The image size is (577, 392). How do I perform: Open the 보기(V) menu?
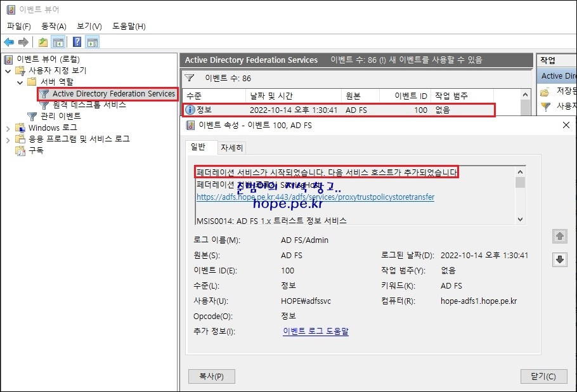[89, 26]
